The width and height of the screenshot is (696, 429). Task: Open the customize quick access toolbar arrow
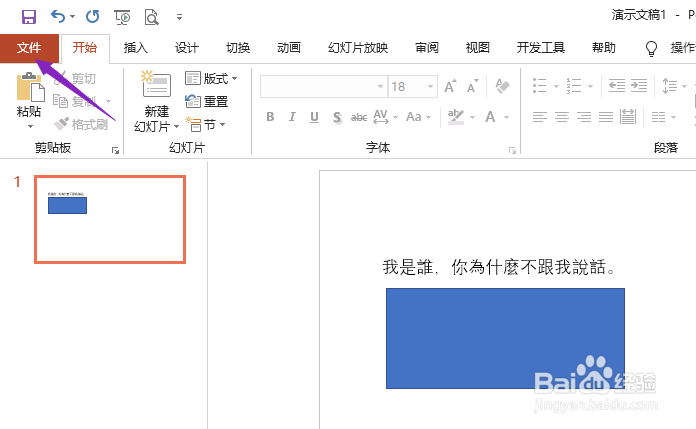(179, 17)
